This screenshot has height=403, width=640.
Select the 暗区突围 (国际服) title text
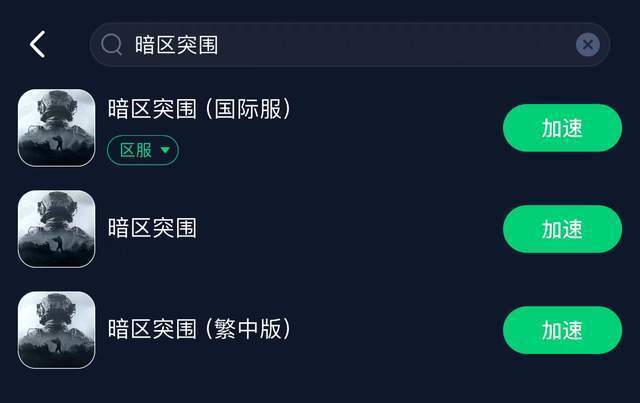(x=199, y=108)
